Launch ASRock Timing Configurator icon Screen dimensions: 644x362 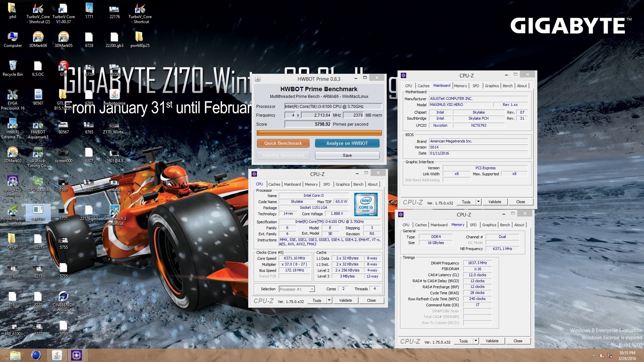click(x=38, y=158)
